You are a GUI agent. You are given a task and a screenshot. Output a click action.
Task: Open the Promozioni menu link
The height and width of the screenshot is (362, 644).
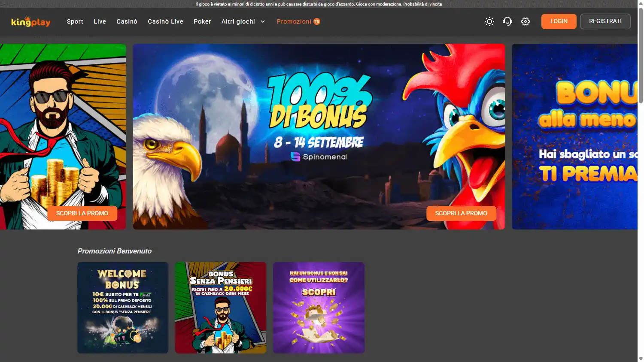(x=294, y=21)
